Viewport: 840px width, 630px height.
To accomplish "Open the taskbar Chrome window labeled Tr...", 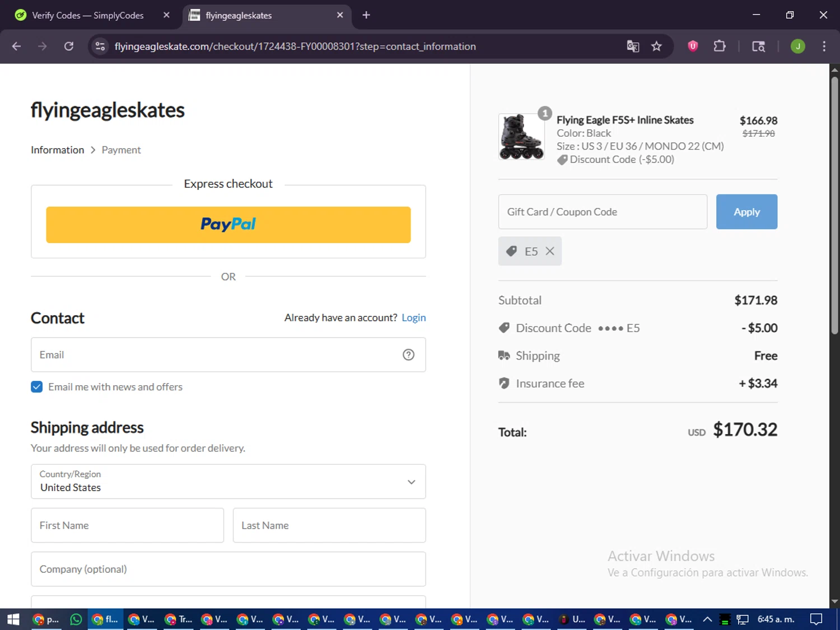I will click(178, 619).
